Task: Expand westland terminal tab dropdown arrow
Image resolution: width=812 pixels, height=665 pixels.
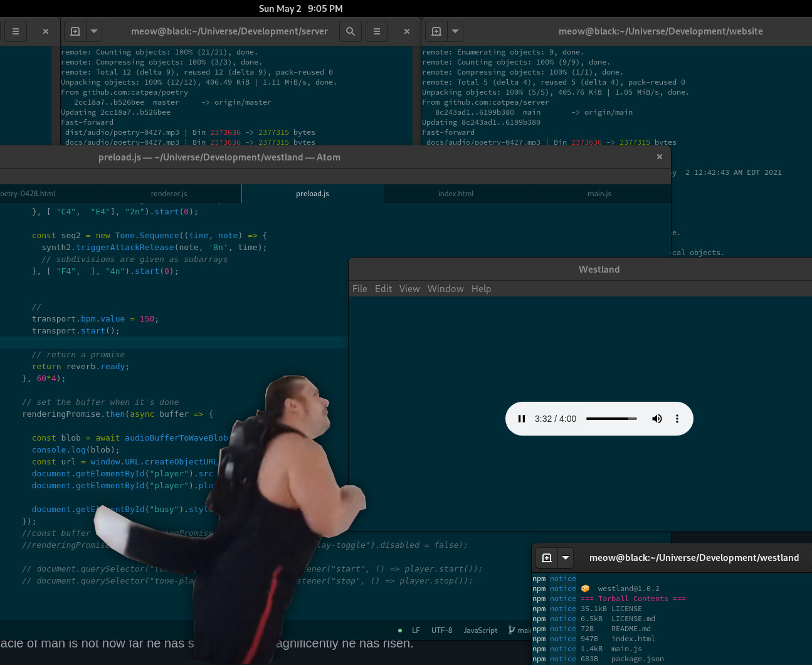Action: pyautogui.click(x=566, y=558)
